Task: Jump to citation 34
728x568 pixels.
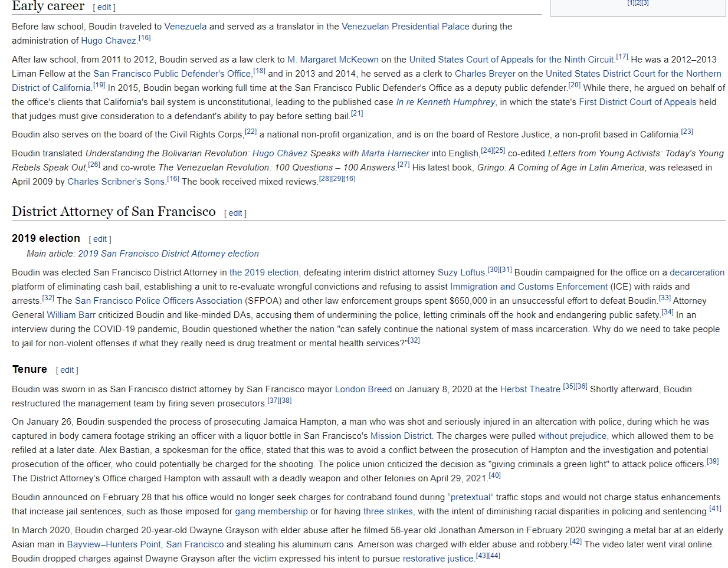Action: (x=668, y=313)
